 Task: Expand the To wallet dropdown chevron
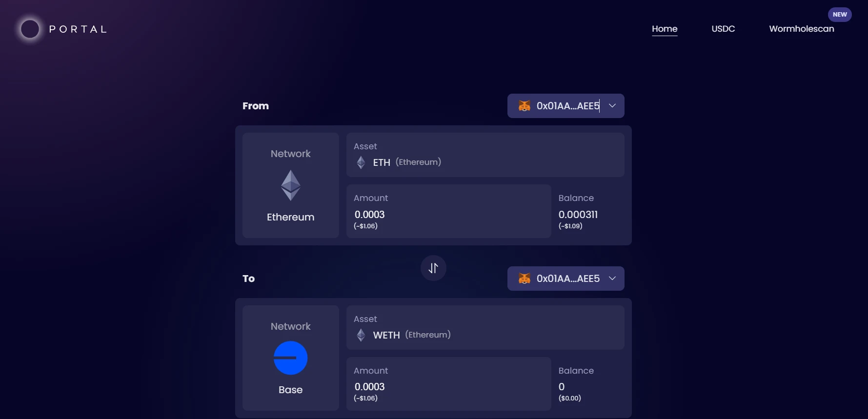tap(612, 279)
